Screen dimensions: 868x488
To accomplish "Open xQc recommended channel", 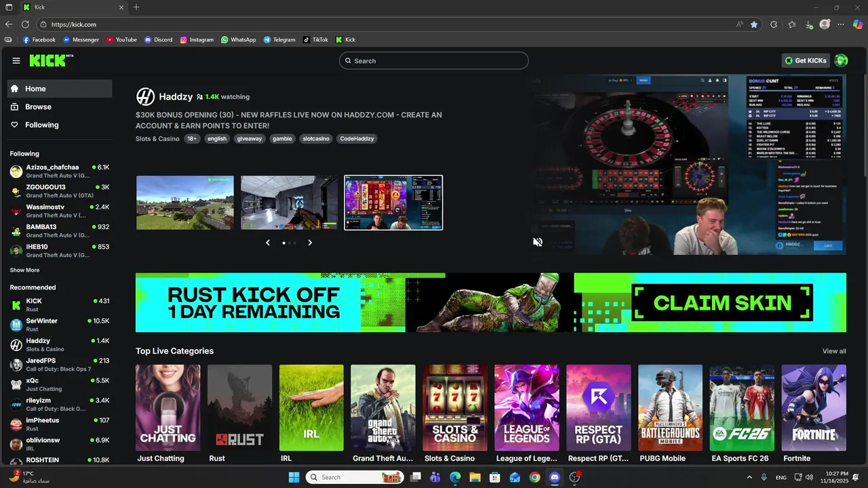I will click(x=60, y=385).
